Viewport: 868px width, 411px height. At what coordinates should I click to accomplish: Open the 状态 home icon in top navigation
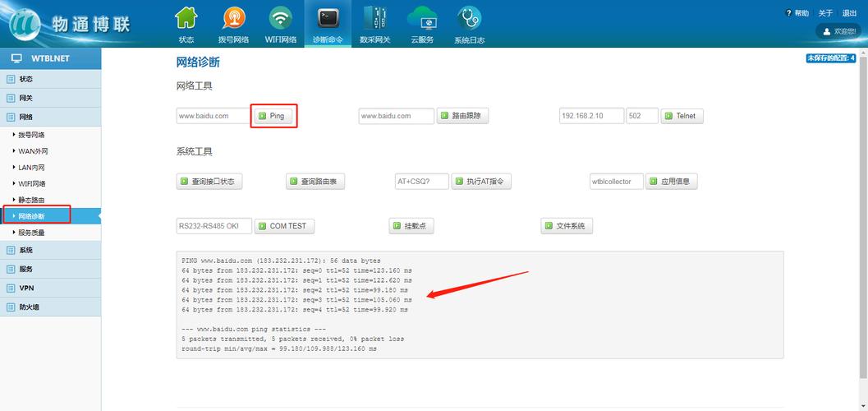(x=186, y=18)
